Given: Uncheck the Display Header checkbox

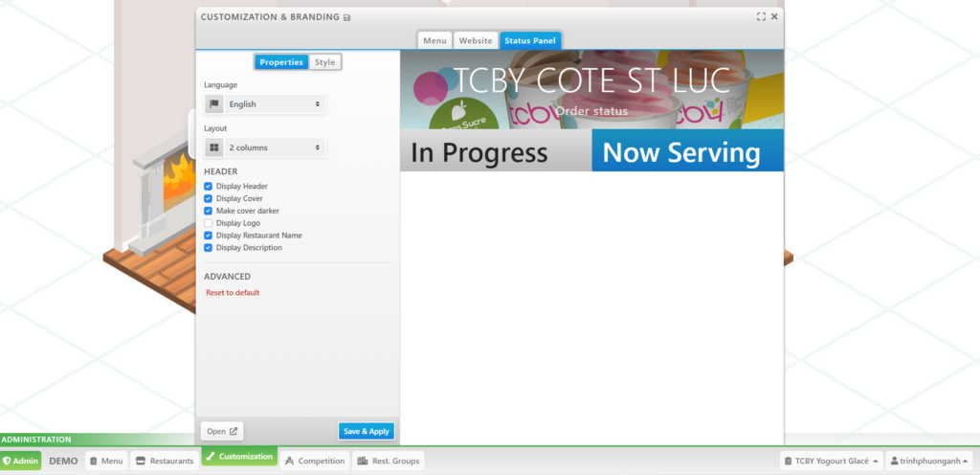Looking at the screenshot, I should pyautogui.click(x=209, y=186).
